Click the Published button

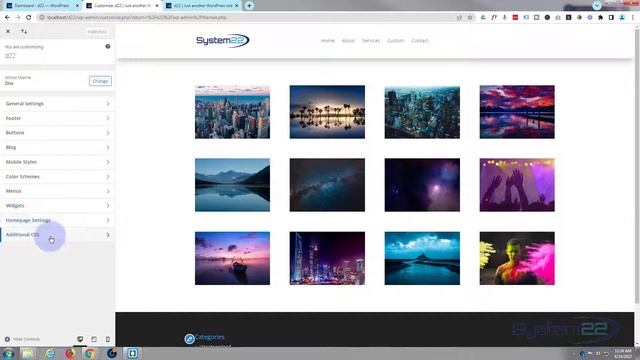click(97, 31)
